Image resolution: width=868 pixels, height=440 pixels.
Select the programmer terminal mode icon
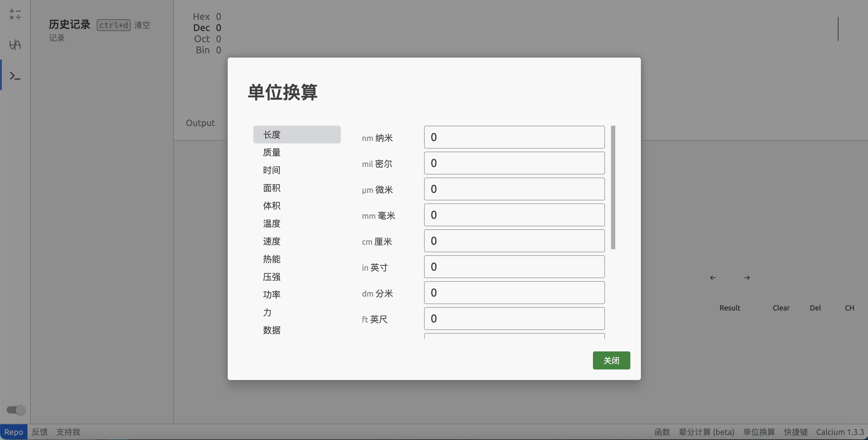15,76
